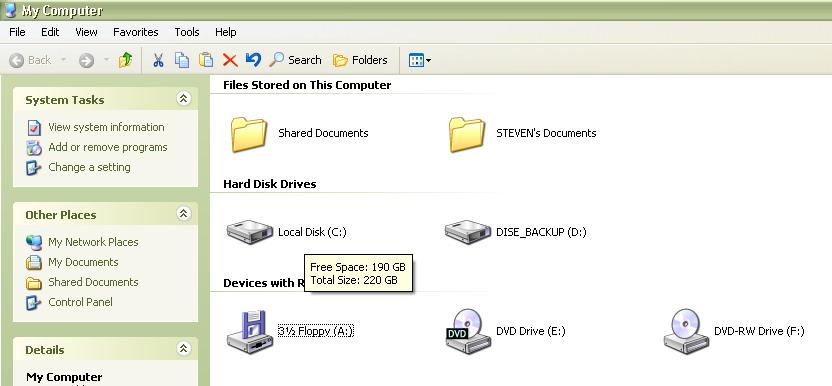
Task: Click the Paste clipboard icon
Action: click(206, 59)
